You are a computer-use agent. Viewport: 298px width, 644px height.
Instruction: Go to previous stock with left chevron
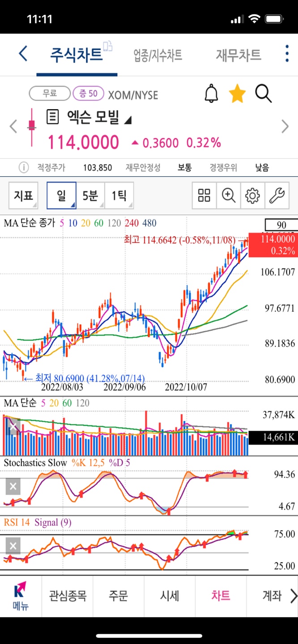point(13,127)
